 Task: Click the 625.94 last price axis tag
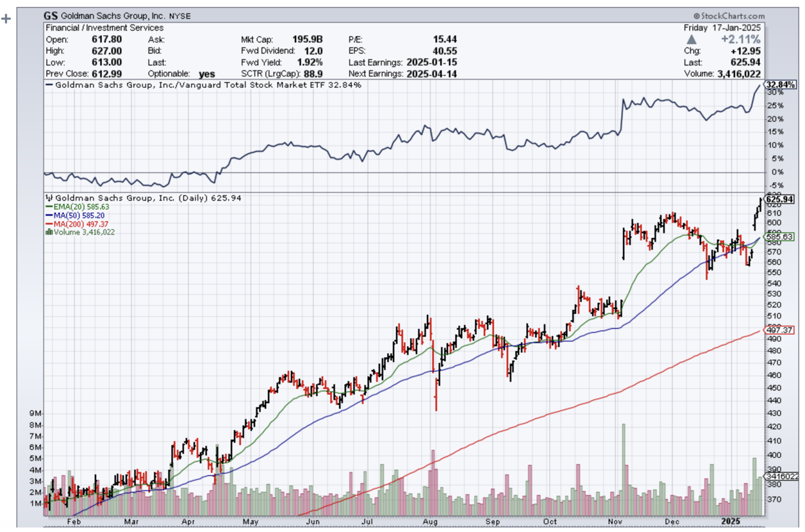[x=780, y=200]
